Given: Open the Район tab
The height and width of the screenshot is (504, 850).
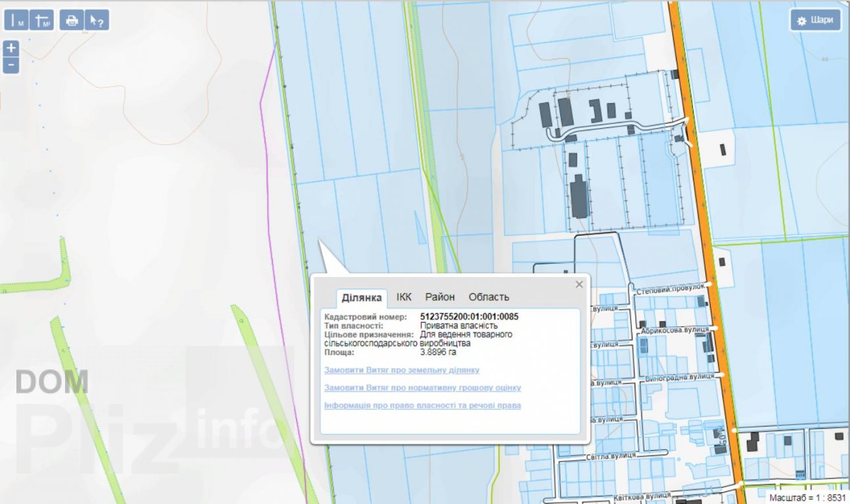Looking at the screenshot, I should (440, 297).
